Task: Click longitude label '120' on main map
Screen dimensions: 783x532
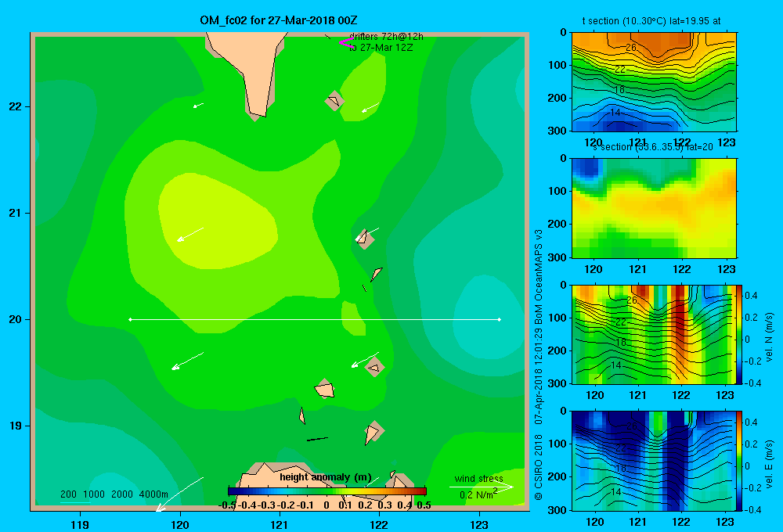Action: pos(180,525)
